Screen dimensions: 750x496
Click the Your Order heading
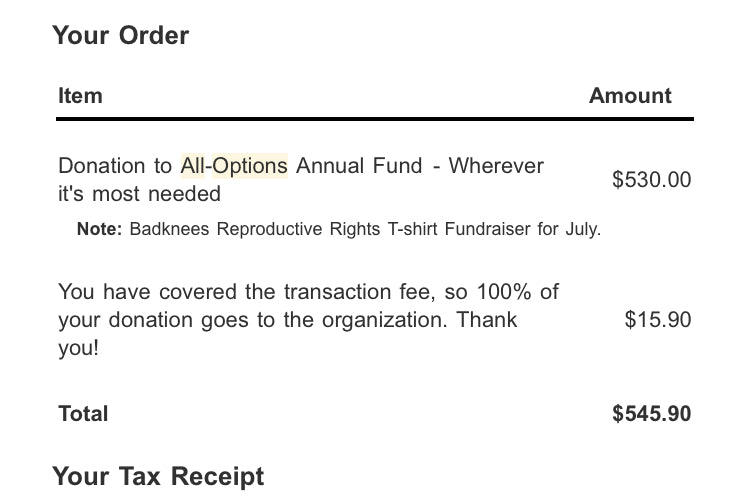pyautogui.click(x=121, y=35)
